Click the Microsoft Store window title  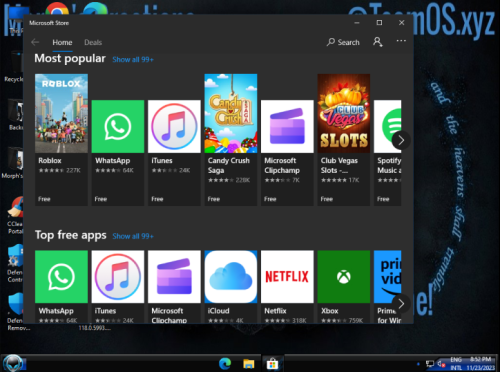(49, 23)
